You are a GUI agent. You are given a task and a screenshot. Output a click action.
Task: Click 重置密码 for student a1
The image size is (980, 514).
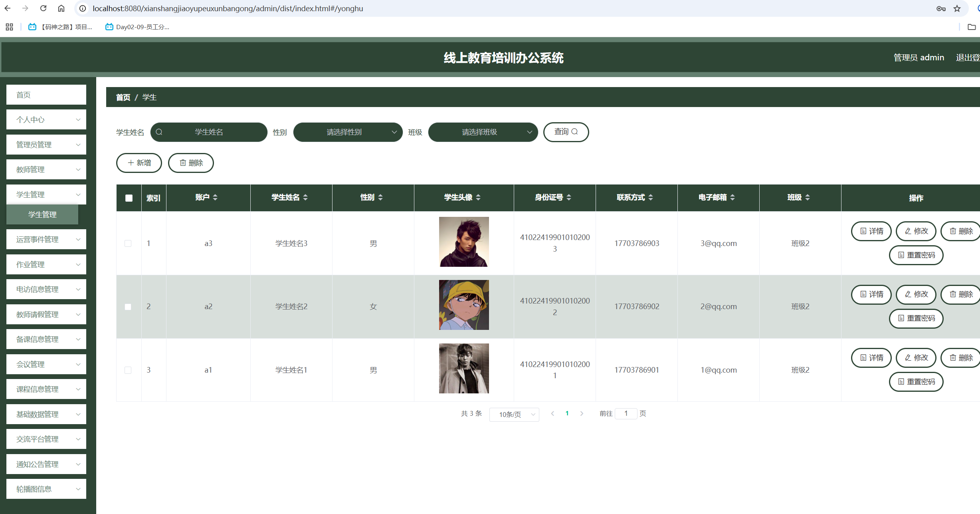916,382
